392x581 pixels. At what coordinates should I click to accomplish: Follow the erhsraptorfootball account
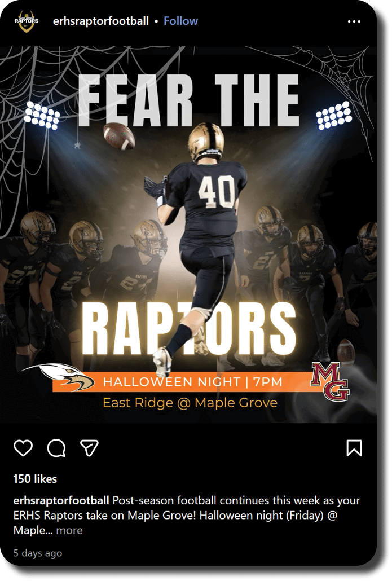tap(181, 21)
